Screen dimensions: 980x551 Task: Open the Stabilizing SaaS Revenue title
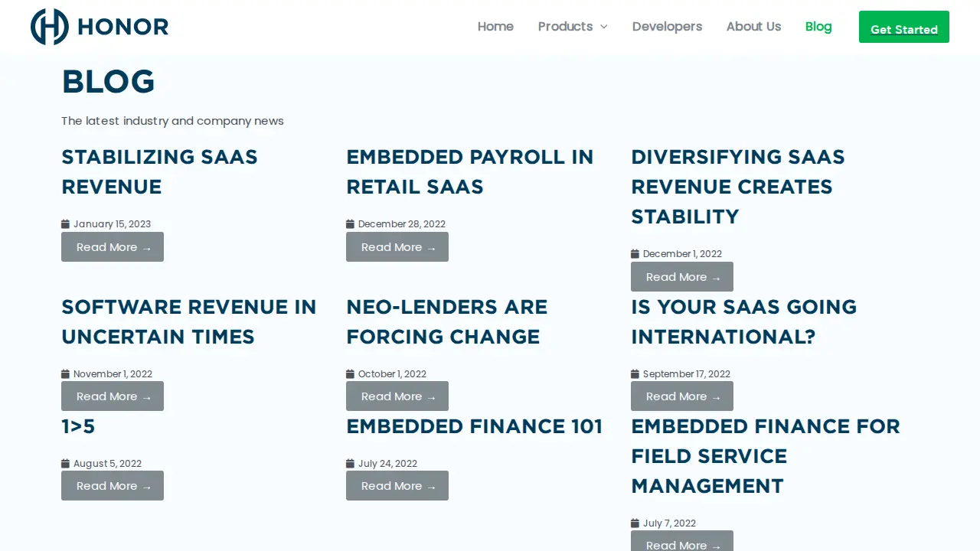coord(159,172)
